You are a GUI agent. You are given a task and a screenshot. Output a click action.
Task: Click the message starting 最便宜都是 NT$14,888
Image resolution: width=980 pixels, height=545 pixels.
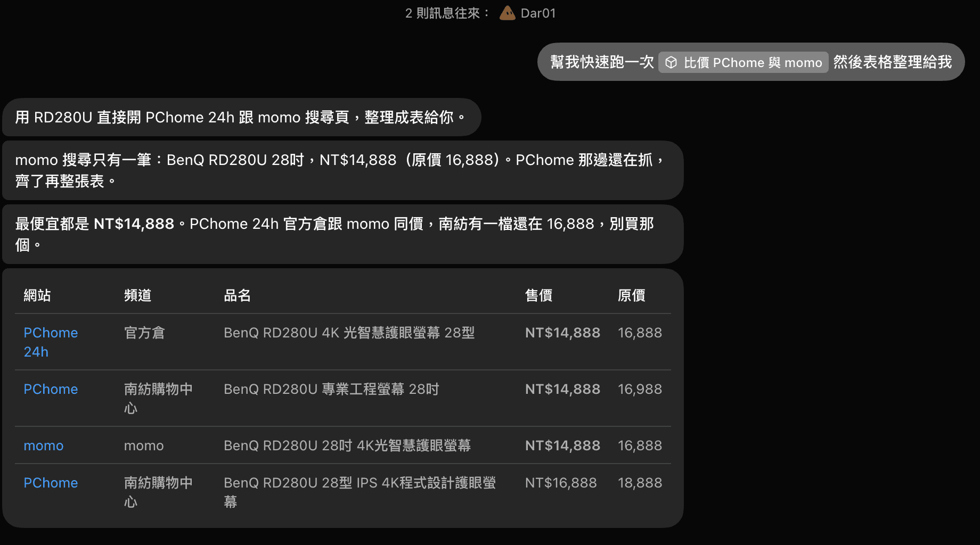(342, 234)
